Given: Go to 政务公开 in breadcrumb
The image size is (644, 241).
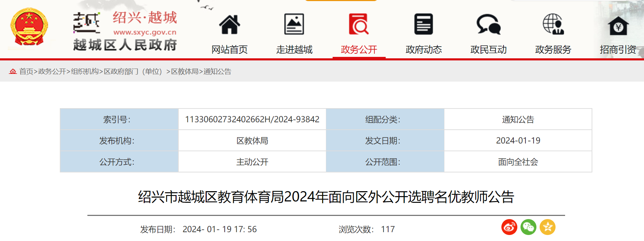Looking at the screenshot, I should (52, 71).
